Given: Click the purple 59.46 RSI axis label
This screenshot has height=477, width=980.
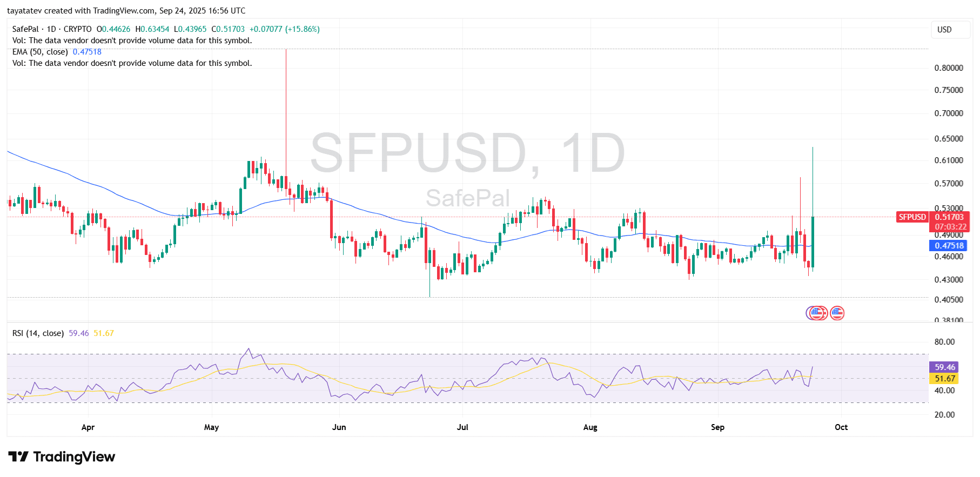Looking at the screenshot, I should pos(944,367).
